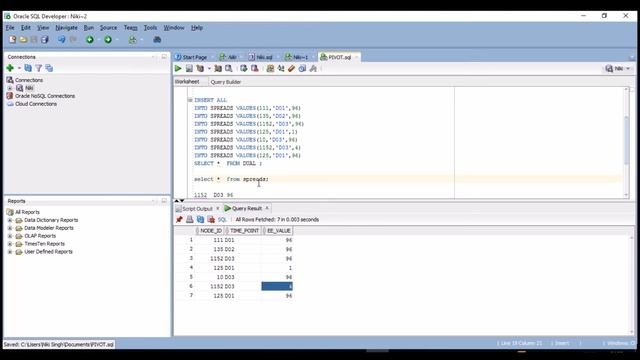Close the Query Result tab
The width and height of the screenshot is (640, 360).
pos(267,208)
